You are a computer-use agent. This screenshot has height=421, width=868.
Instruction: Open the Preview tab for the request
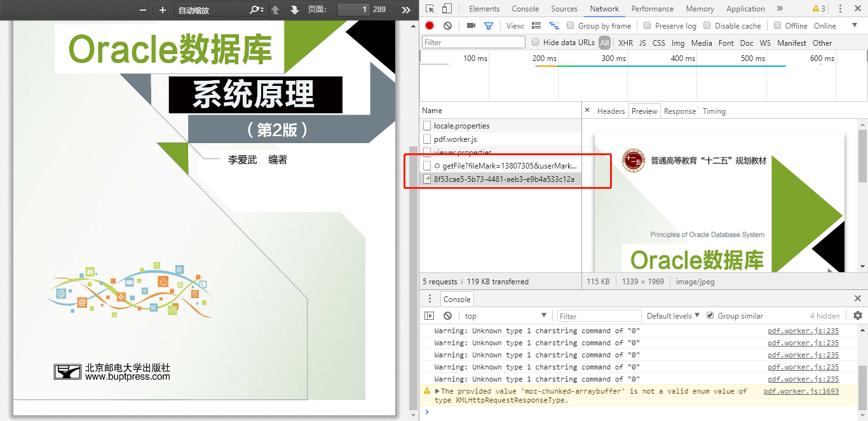644,111
